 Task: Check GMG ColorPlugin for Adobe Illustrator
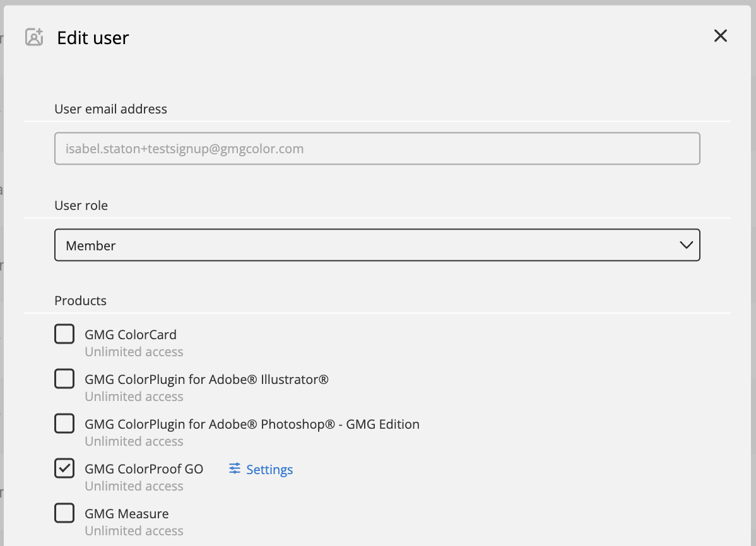pyautogui.click(x=64, y=379)
